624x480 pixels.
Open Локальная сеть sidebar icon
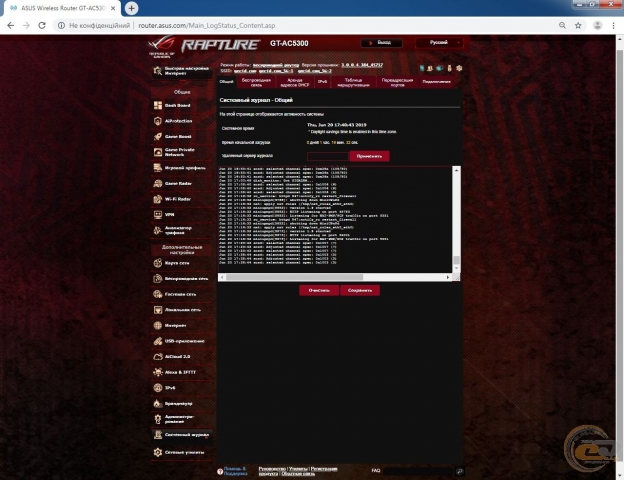click(158, 310)
